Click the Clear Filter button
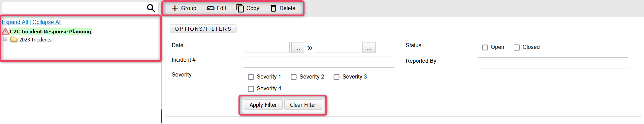Viewport: 644px width, 124px height. (303, 105)
